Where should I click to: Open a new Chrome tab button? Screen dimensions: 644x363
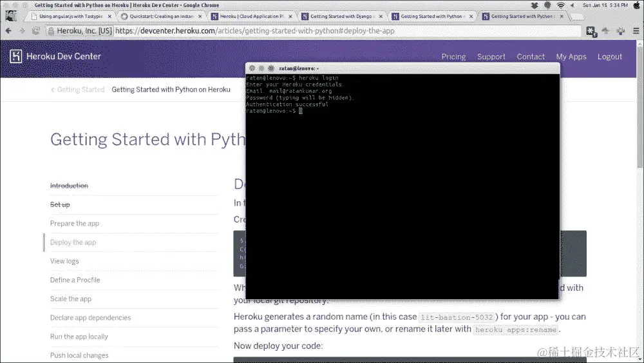click(x=577, y=17)
